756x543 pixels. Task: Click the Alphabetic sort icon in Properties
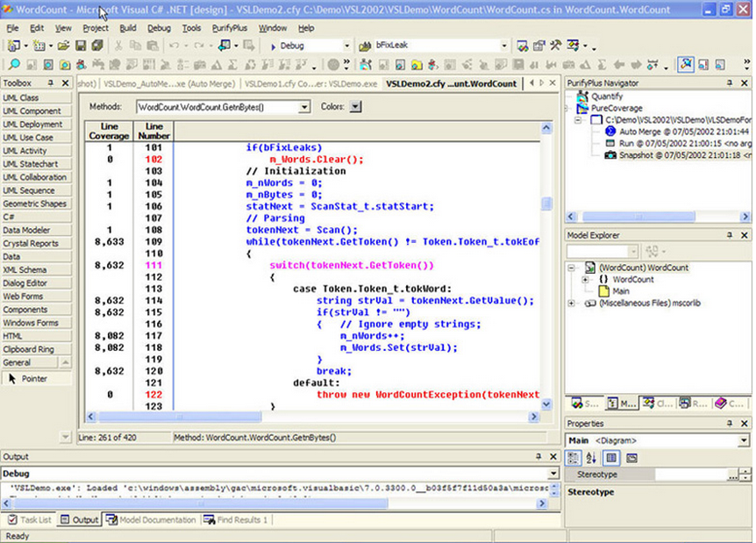coord(592,458)
